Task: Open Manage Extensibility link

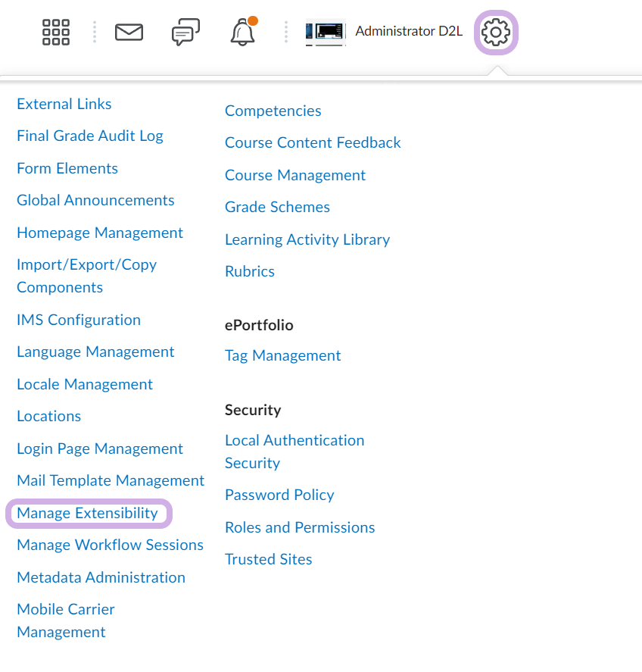Action: 87,513
